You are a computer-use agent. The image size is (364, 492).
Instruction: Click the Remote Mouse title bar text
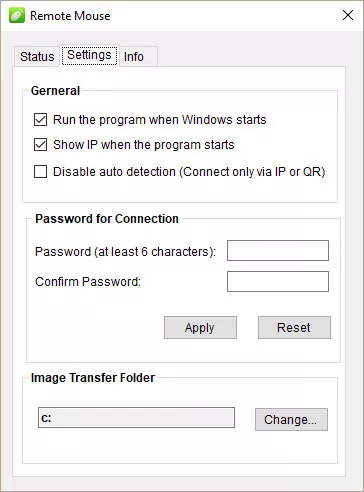click(70, 16)
